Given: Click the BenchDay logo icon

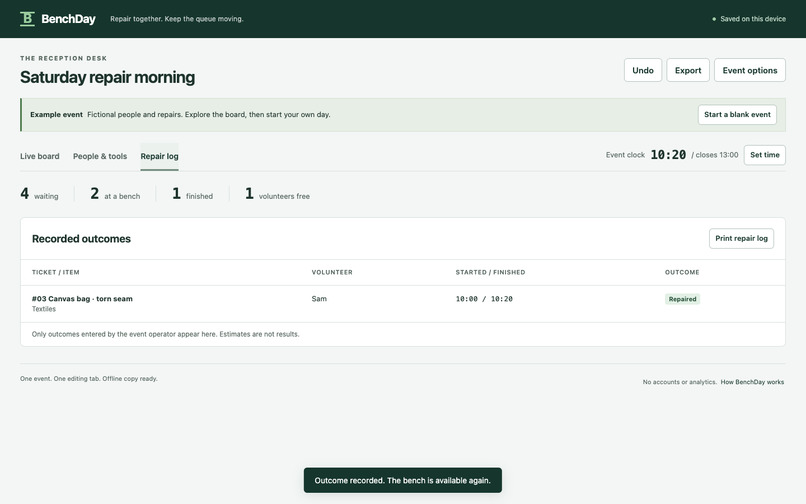Looking at the screenshot, I should click(27, 19).
